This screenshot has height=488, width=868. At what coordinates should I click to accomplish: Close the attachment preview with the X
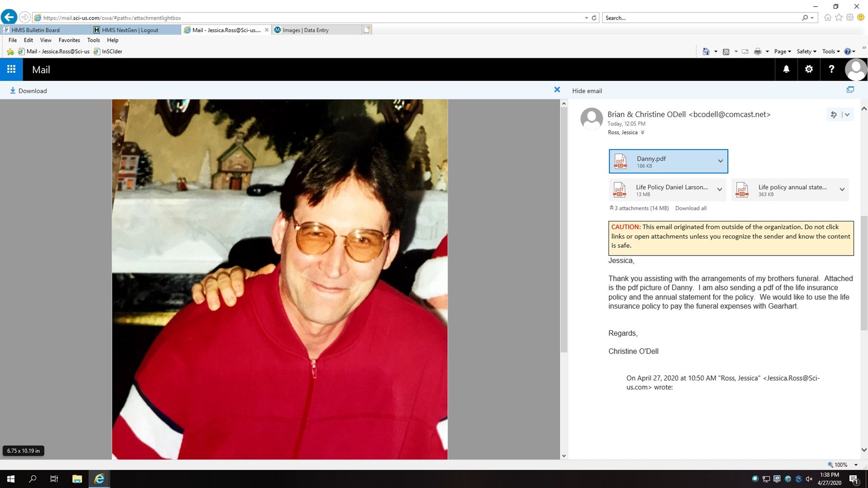tap(557, 89)
